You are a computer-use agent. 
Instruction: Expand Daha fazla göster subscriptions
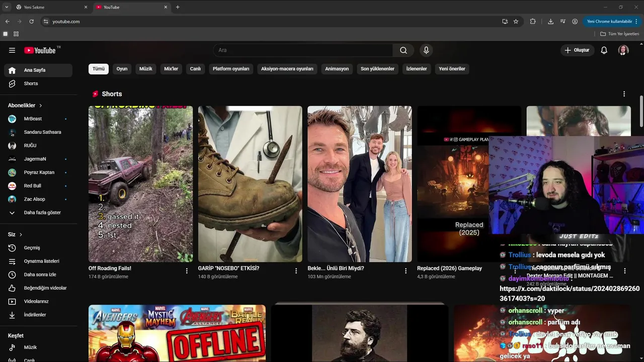(x=38, y=213)
